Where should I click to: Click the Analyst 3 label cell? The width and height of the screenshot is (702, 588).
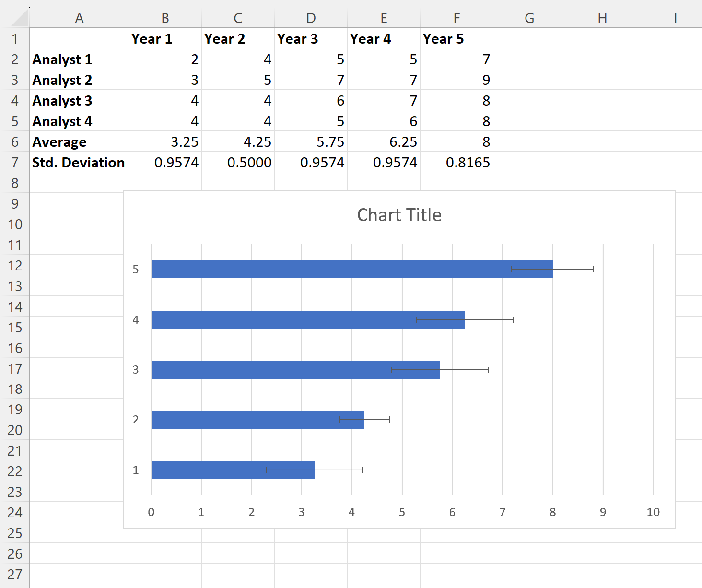click(x=79, y=101)
